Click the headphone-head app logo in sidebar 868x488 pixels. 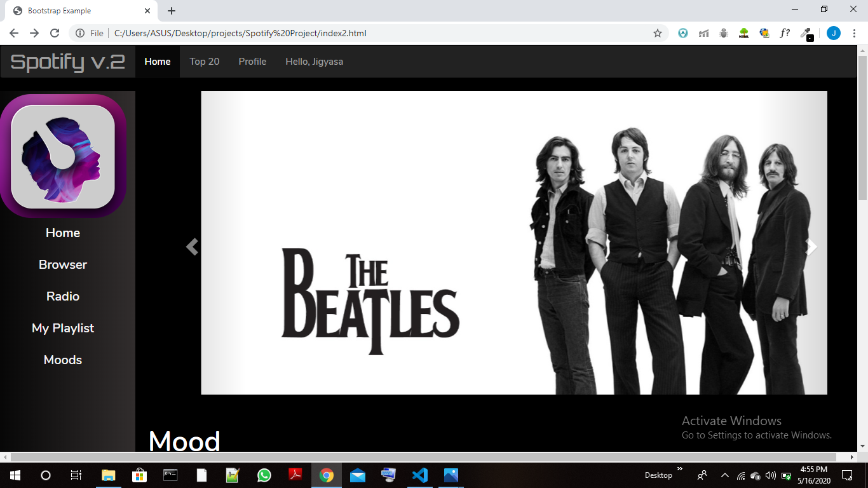pos(63,156)
